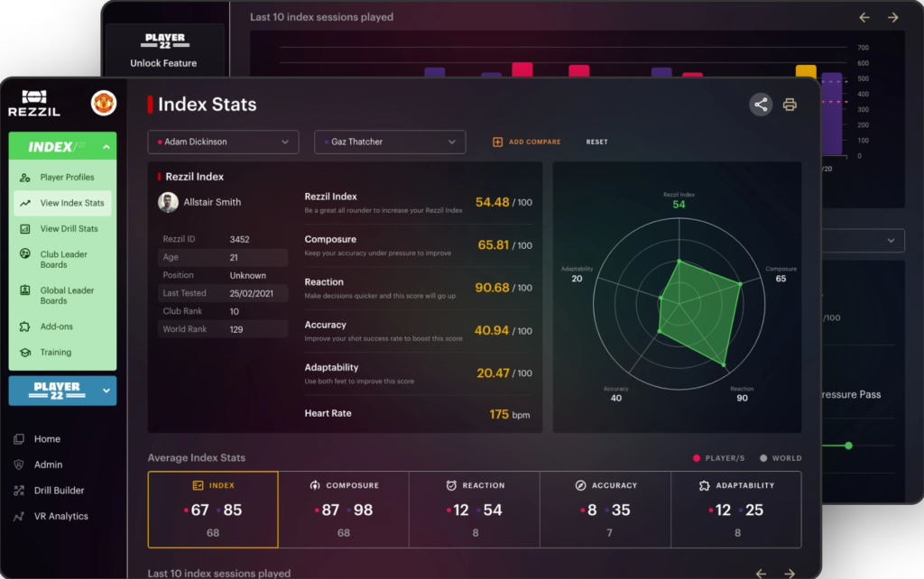Click the Index card icon in Average Stats
Viewport: 924px width, 579px height.
tap(198, 485)
